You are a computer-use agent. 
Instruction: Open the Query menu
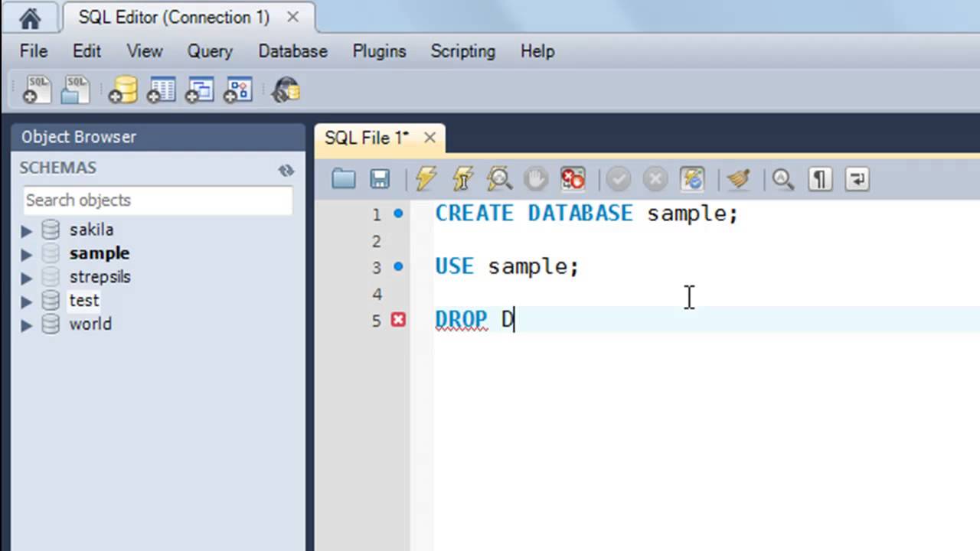[x=210, y=51]
